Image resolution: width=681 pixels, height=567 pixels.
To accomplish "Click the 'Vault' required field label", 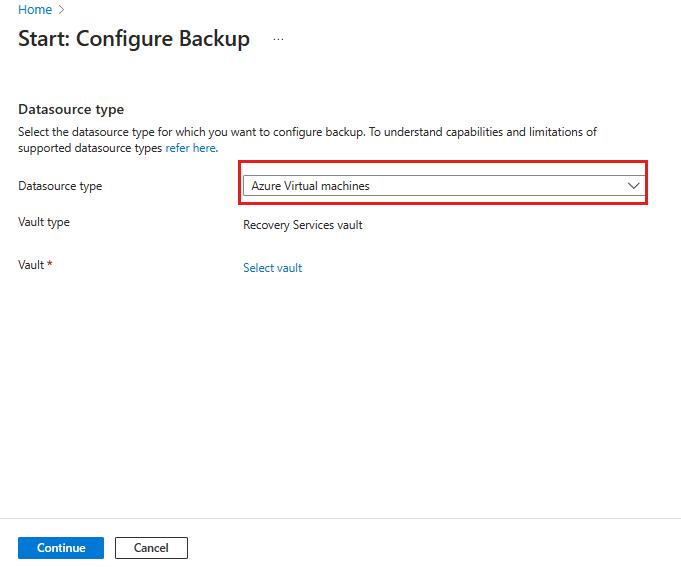I will coord(31,265).
